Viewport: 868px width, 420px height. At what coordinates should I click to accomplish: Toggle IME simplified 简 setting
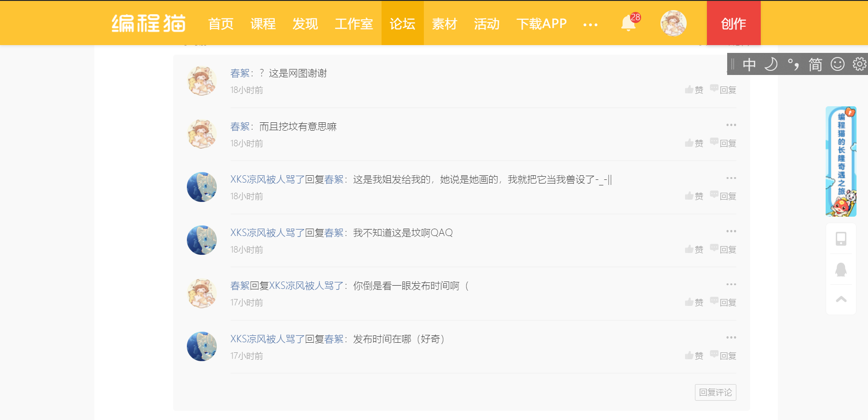(815, 64)
